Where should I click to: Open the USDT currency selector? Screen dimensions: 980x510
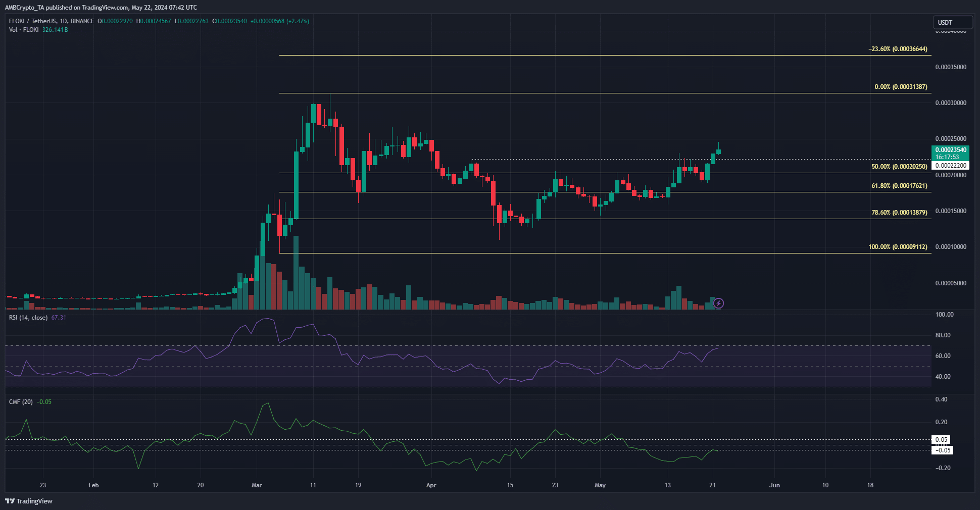(x=952, y=22)
